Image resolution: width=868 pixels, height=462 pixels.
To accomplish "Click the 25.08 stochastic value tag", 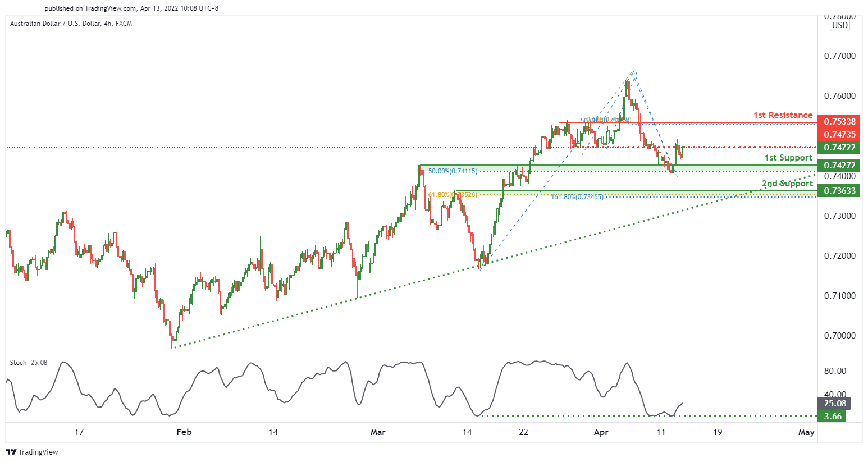I will point(835,404).
